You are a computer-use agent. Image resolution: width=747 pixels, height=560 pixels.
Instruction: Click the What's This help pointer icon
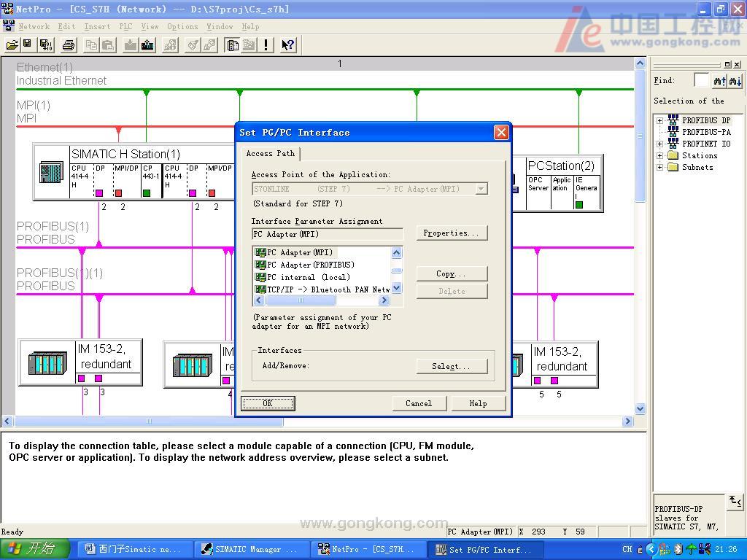coord(287,44)
